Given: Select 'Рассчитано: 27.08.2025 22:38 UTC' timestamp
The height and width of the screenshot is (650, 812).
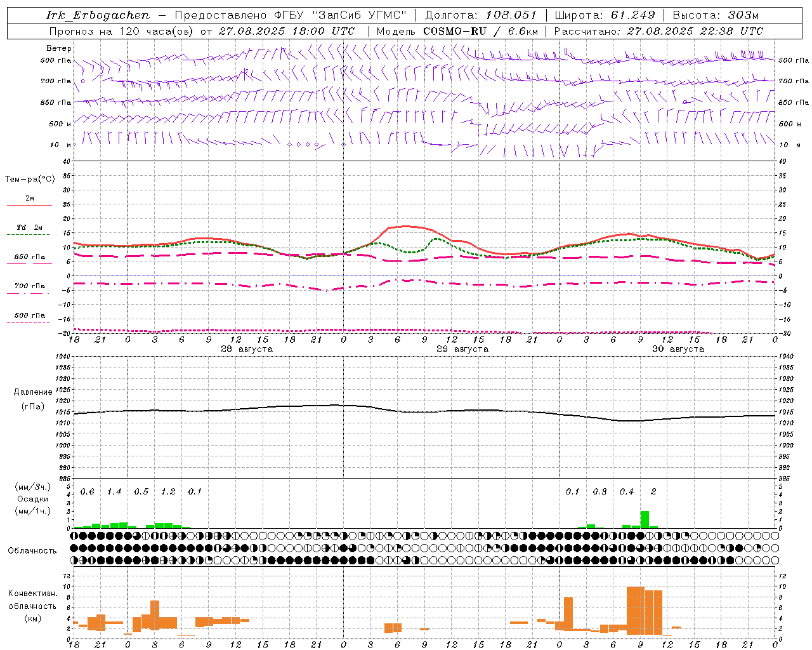Looking at the screenshot, I should click(658, 31).
